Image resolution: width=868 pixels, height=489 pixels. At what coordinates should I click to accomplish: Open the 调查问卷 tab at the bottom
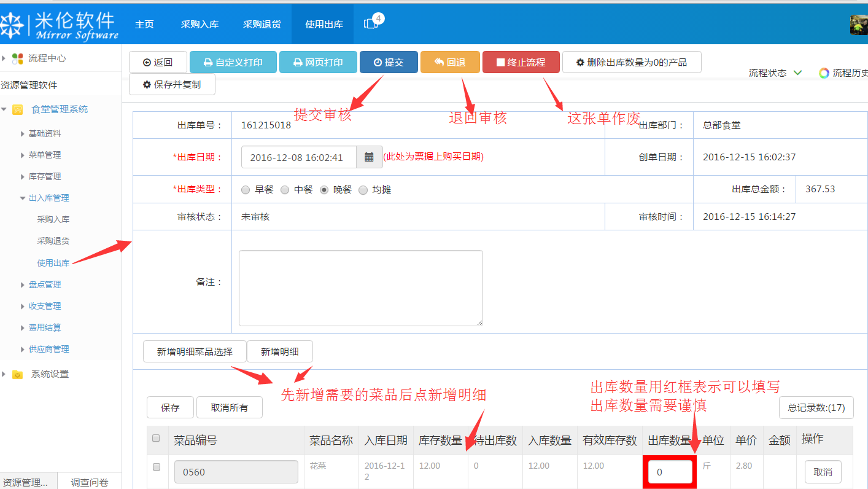click(x=90, y=483)
